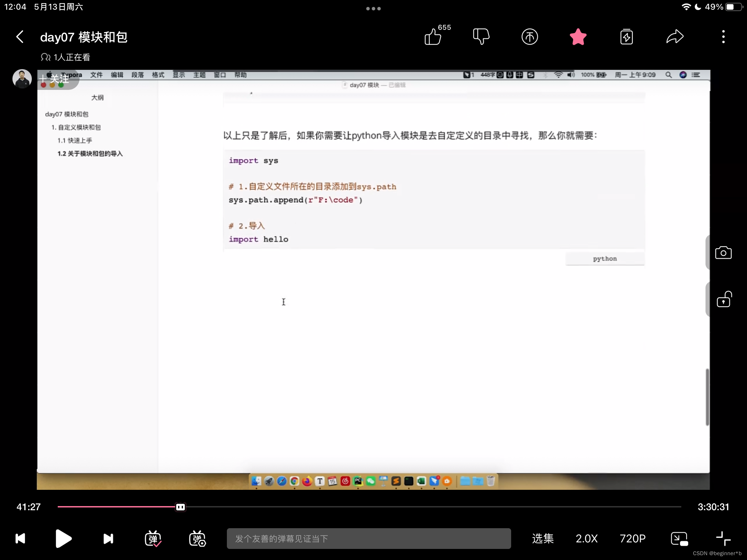Toggle the screen lock icon
Viewport: 747px width, 560px height.
pyautogui.click(x=723, y=299)
